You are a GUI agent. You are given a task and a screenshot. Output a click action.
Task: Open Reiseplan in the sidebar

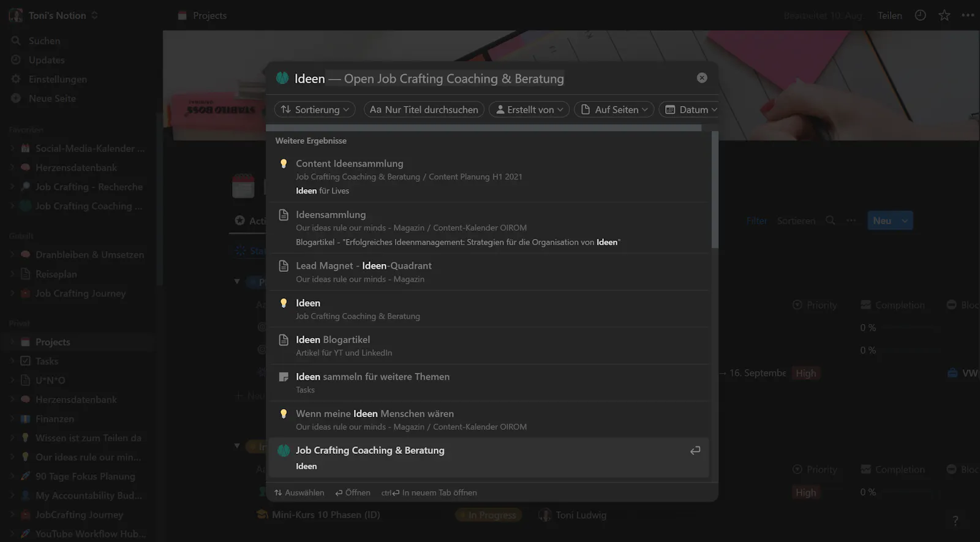click(56, 274)
